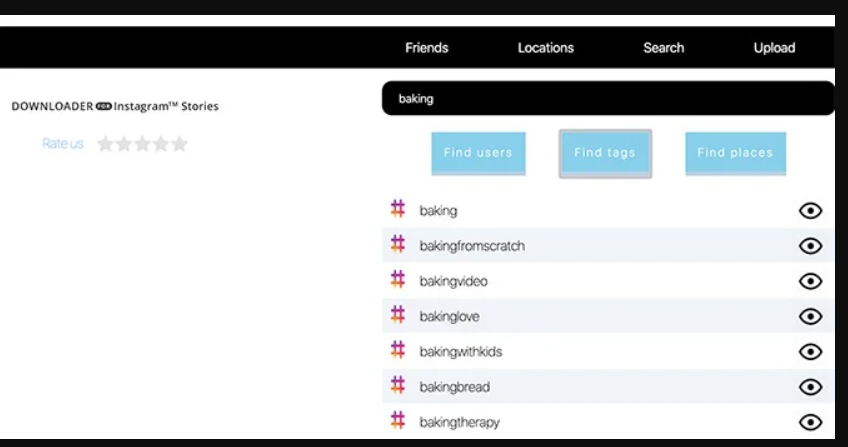Click the FOR badge icon in Downloader title
Image resolution: width=848 pixels, height=447 pixels.
click(104, 106)
